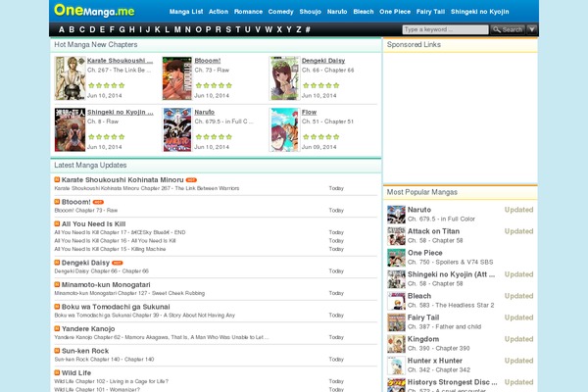Go to Bleach in top navigation

click(x=364, y=12)
